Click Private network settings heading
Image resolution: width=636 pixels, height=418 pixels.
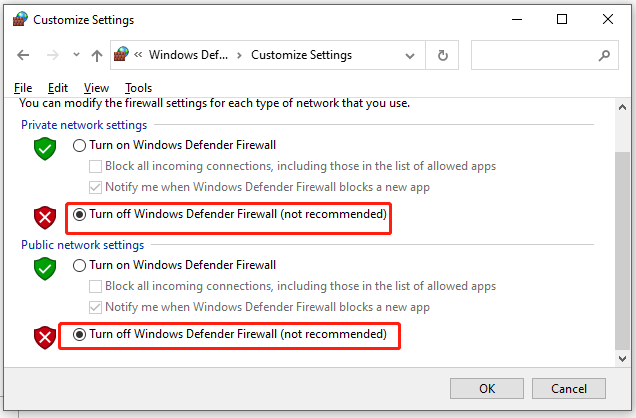(84, 125)
